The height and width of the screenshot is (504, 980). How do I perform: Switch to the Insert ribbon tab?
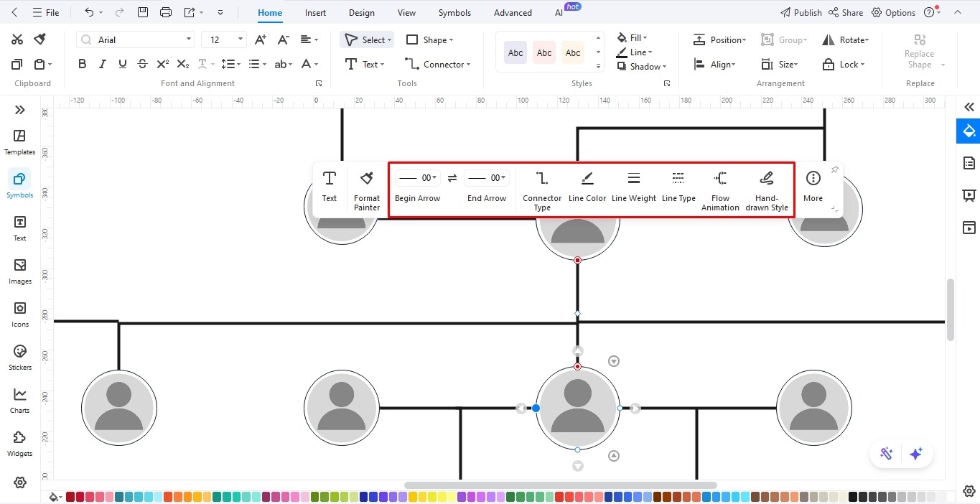[x=315, y=12]
